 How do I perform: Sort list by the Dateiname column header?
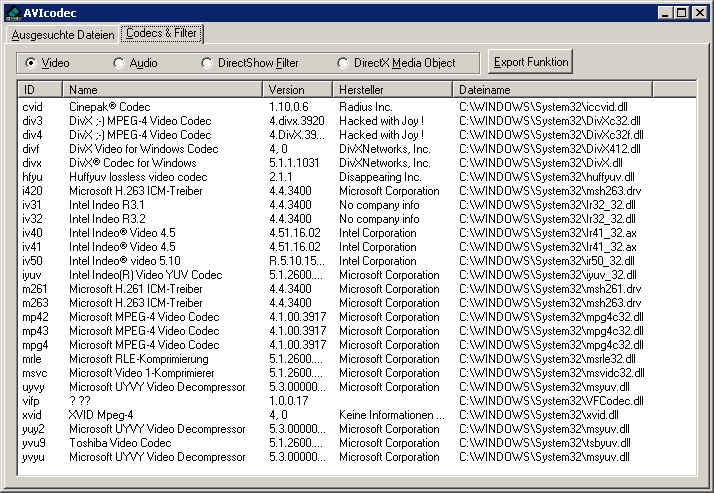[x=553, y=90]
